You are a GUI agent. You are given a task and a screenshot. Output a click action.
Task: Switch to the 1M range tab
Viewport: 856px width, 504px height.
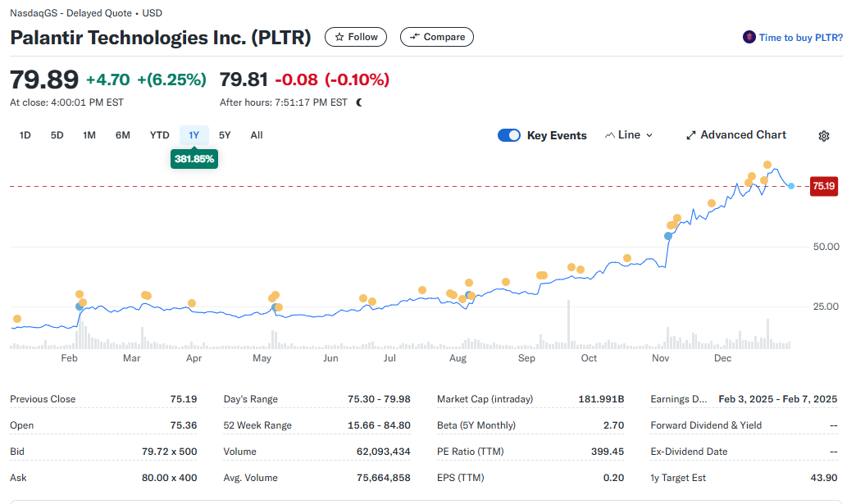point(89,135)
